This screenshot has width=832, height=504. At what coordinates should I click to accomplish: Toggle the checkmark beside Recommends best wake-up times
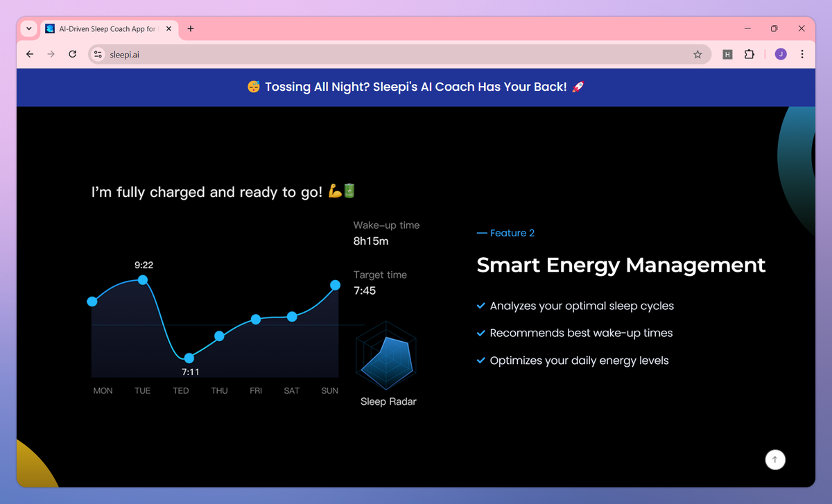coord(480,333)
